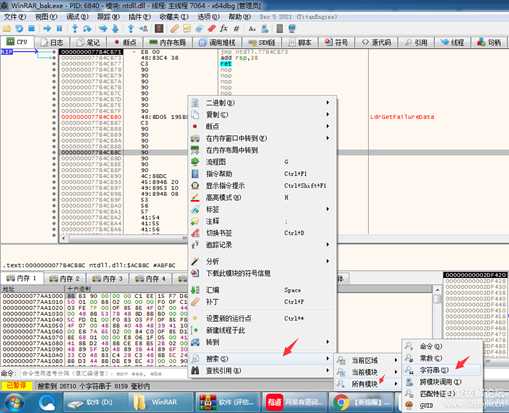
Task: Switch to the 内存布局 tab
Action: (167, 42)
